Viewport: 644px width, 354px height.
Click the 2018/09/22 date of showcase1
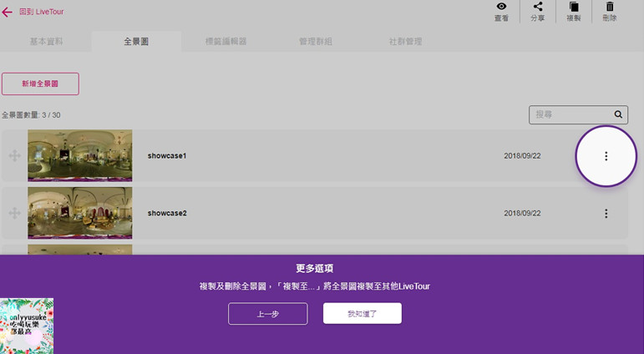(x=522, y=156)
